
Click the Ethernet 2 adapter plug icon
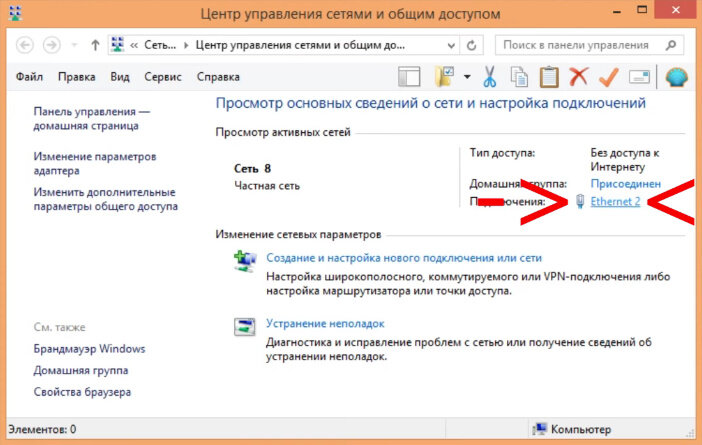point(580,201)
